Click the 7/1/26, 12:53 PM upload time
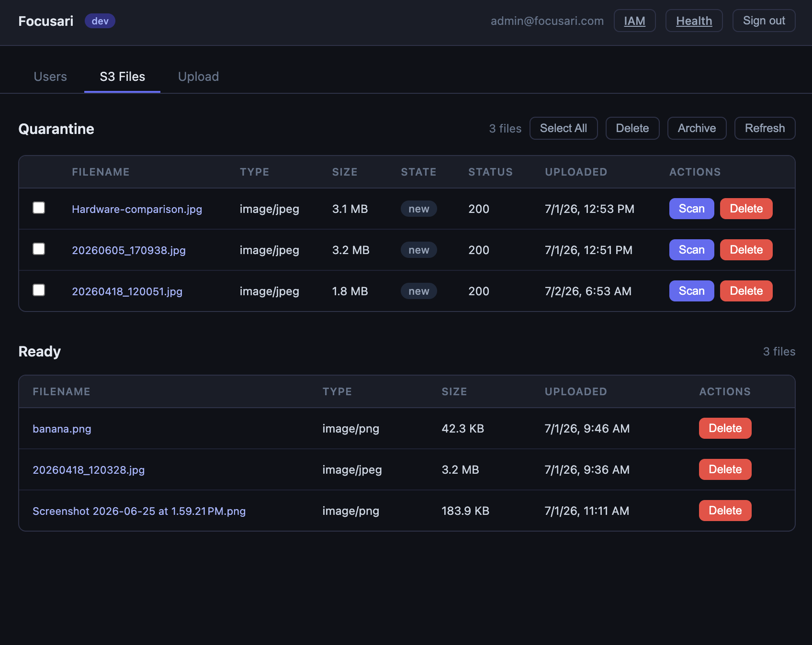The height and width of the screenshot is (645, 812). pyautogui.click(x=589, y=209)
